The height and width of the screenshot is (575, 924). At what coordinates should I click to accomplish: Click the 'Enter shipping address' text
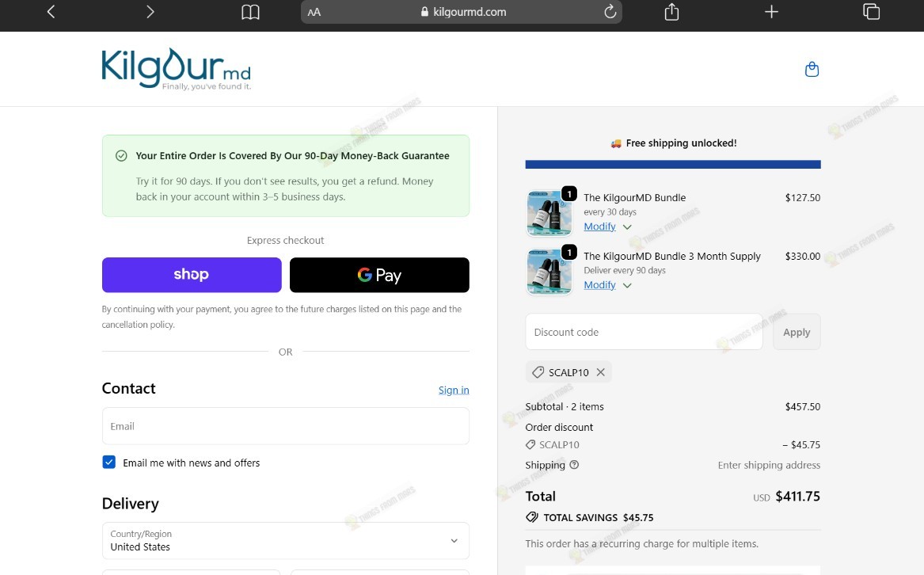[769, 466]
